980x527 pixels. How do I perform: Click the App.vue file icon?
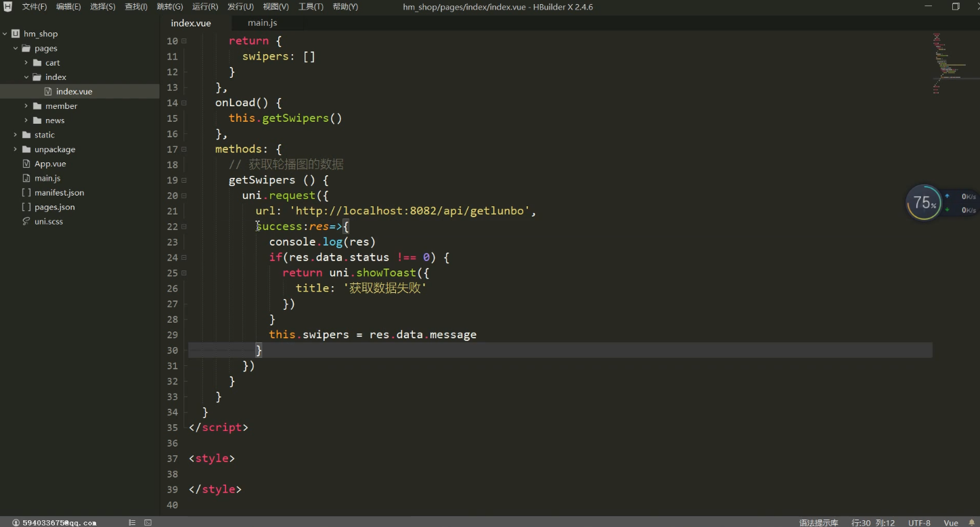click(x=26, y=164)
